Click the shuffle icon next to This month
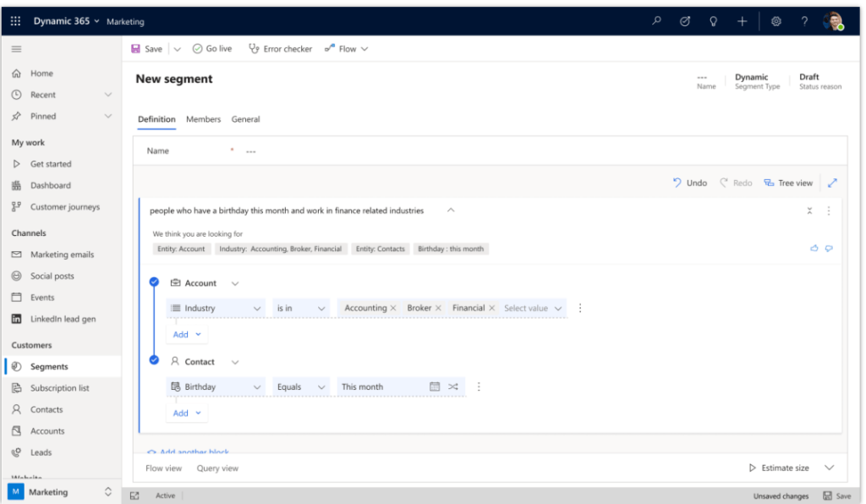866x504 pixels. [x=452, y=386]
